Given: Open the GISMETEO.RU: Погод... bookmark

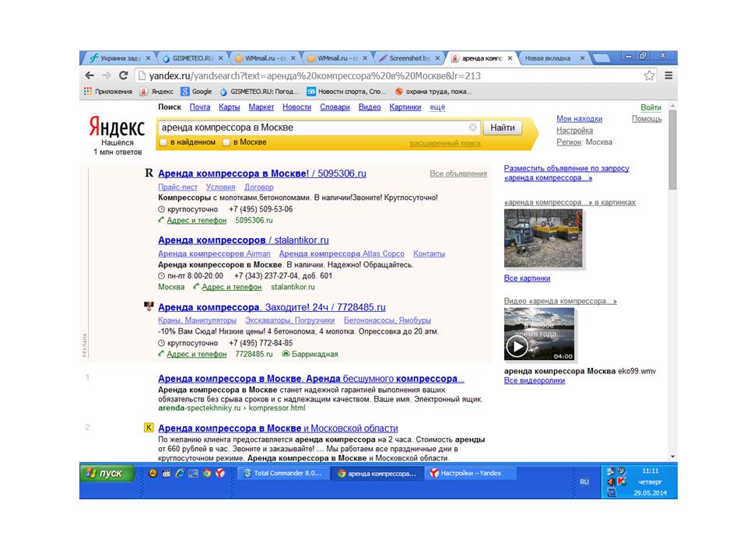Looking at the screenshot, I should tap(259, 92).
